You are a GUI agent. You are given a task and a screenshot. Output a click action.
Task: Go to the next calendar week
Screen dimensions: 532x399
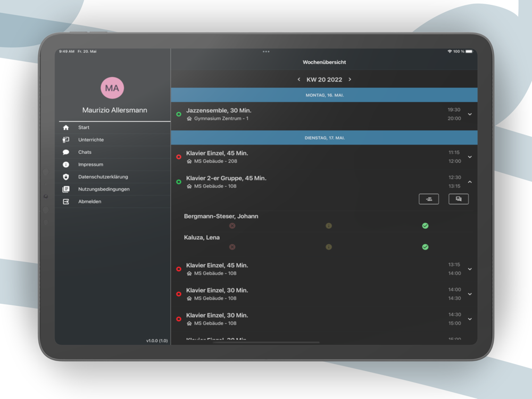tap(350, 80)
